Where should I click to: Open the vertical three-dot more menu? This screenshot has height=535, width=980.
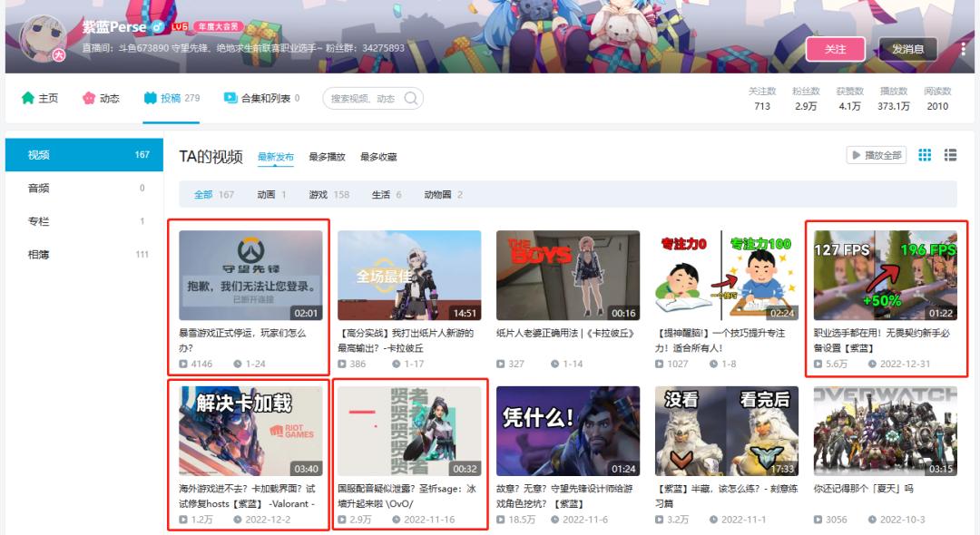coord(963,49)
